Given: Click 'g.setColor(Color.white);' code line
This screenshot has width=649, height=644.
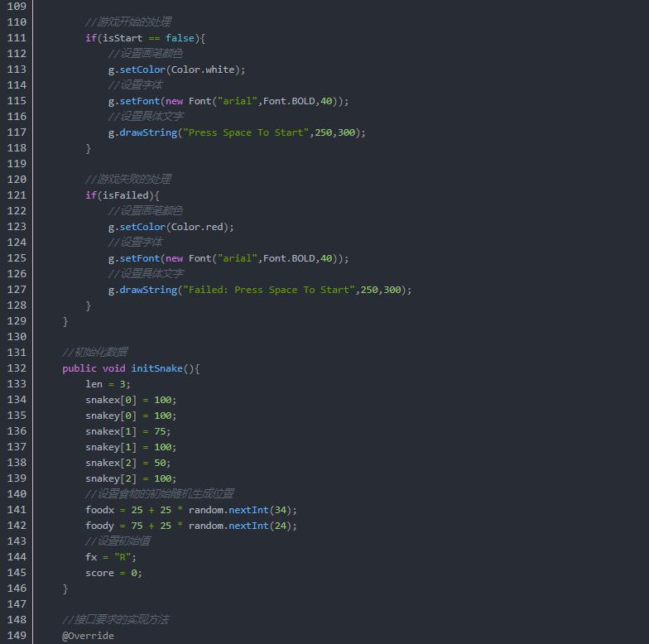Looking at the screenshot, I should click(x=177, y=70).
